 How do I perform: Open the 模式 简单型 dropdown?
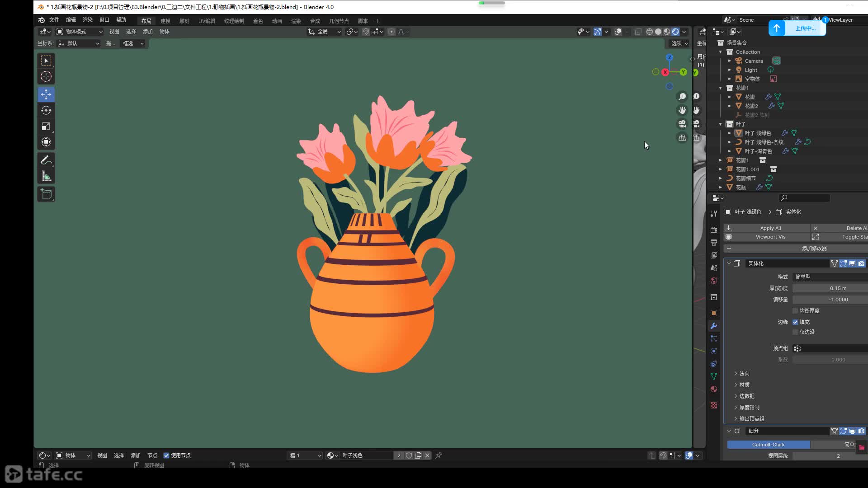(x=830, y=277)
